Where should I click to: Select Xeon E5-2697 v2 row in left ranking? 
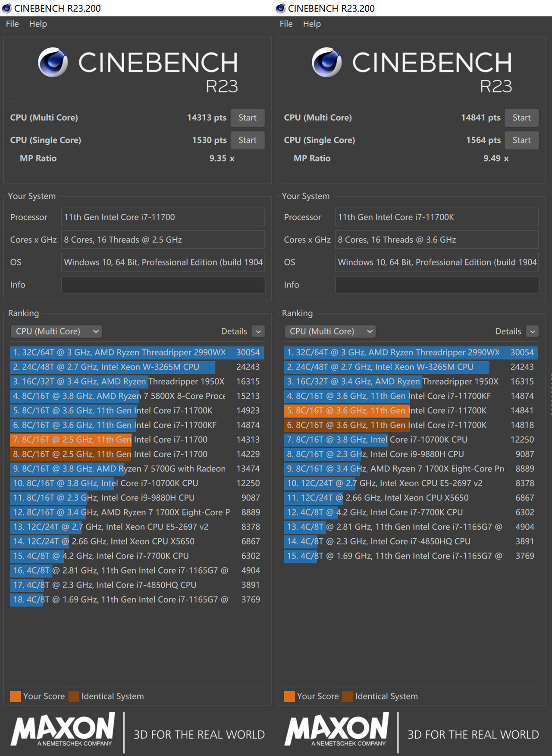tap(137, 527)
